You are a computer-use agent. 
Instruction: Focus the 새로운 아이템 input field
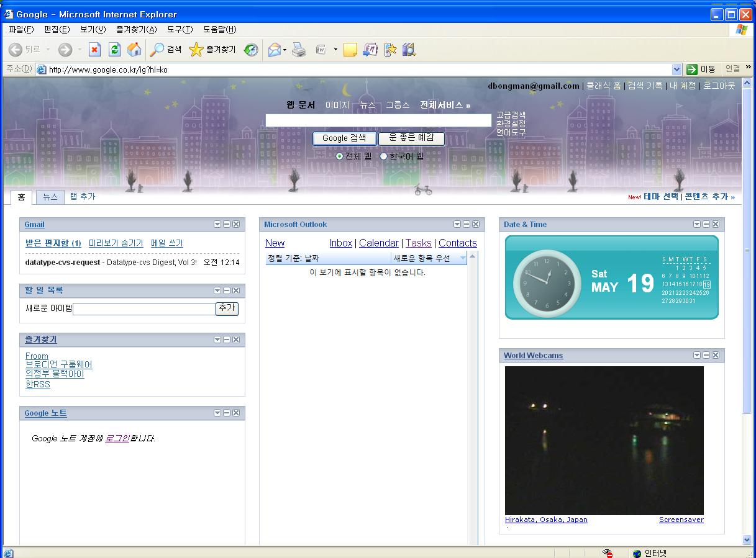coord(144,308)
